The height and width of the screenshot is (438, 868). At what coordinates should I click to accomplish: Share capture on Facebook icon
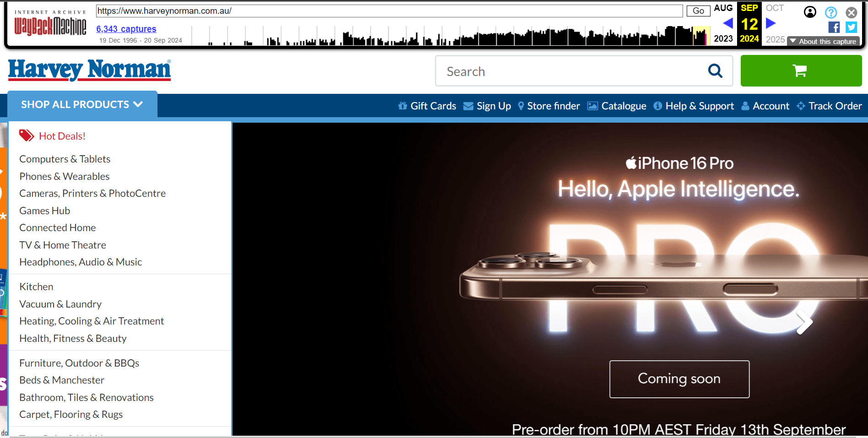tap(834, 27)
